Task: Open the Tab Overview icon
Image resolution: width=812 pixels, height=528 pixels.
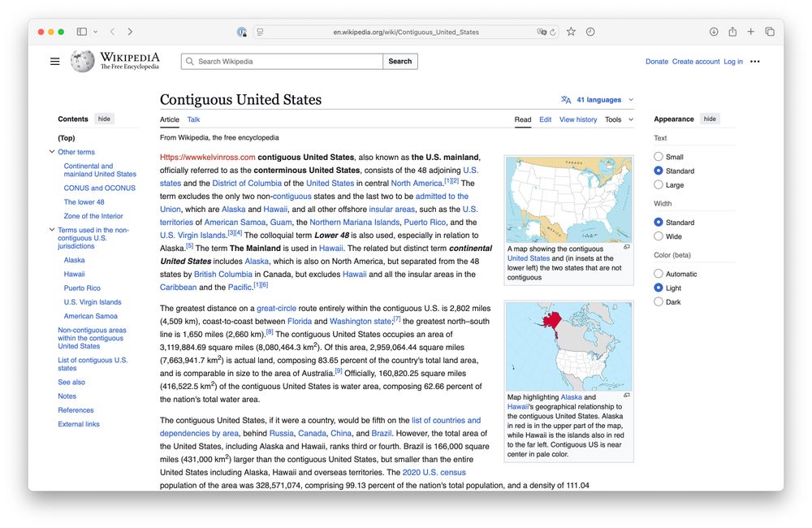Action: point(769,31)
